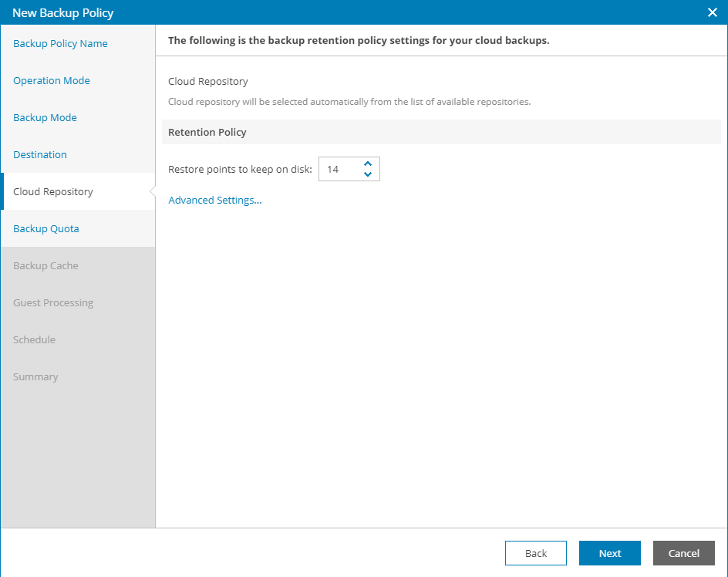Go to the Summary step
The image size is (728, 577).
35,377
